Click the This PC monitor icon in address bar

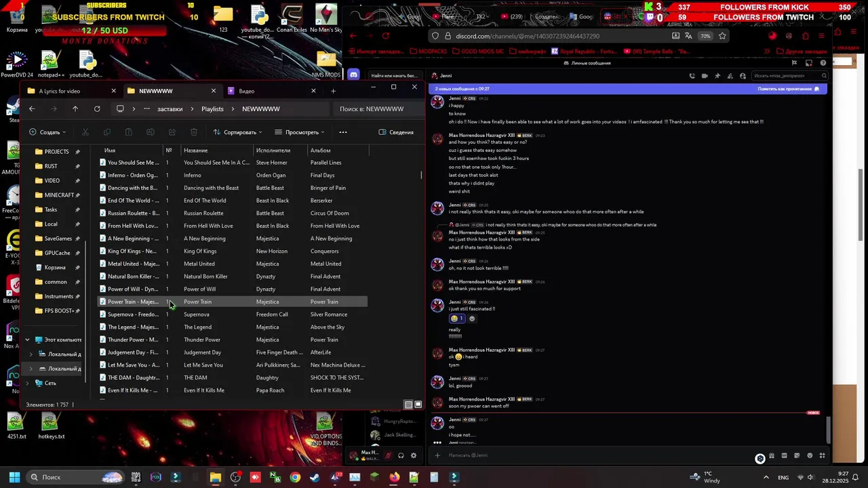coord(120,108)
